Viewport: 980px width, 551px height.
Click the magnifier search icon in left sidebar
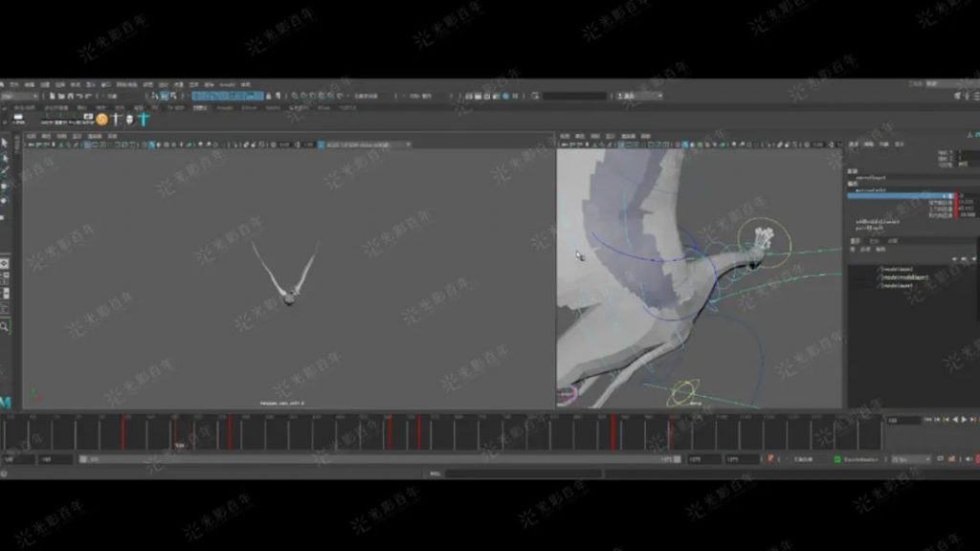point(5,327)
